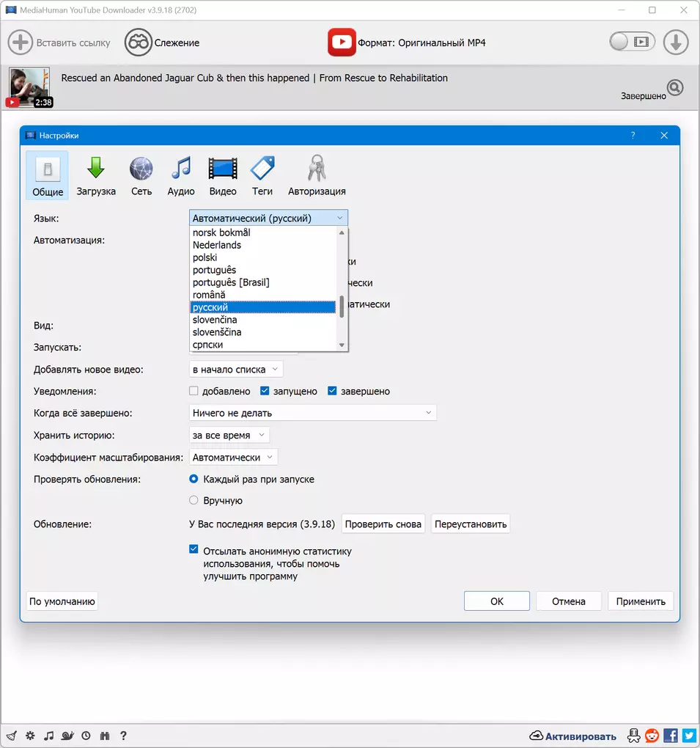Click the cloud icon next to Активировать

536,736
